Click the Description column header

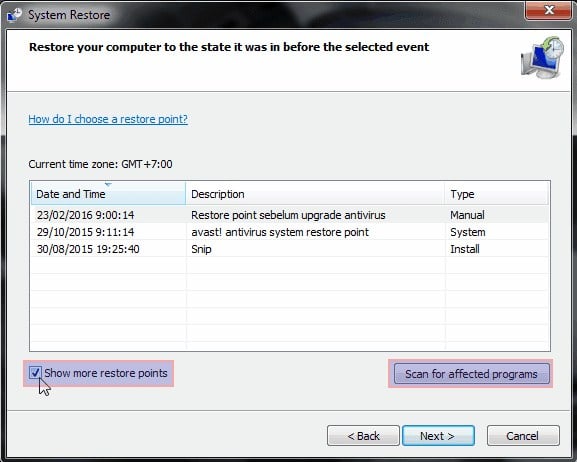315,193
